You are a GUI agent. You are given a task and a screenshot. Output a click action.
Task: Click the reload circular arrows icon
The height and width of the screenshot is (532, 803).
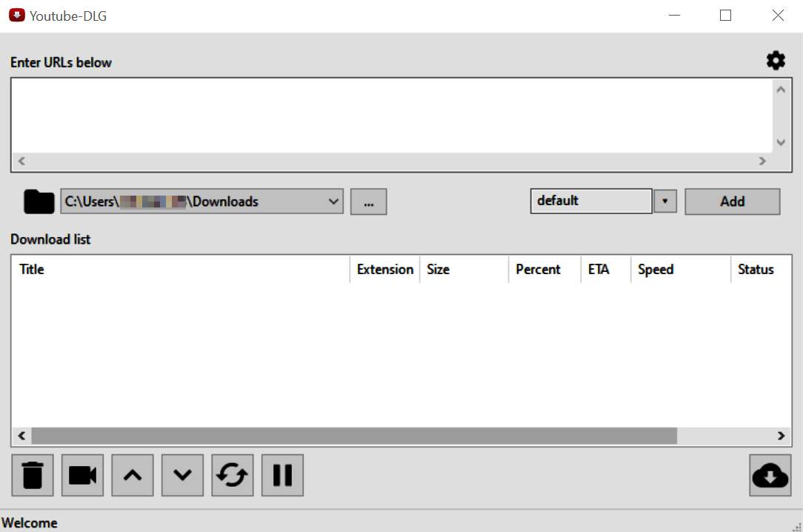pos(233,475)
